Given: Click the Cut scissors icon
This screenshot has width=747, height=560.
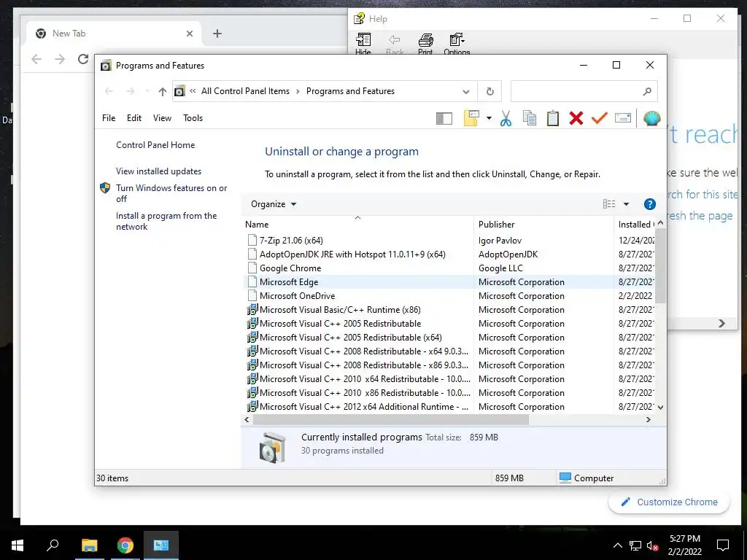Looking at the screenshot, I should coord(506,118).
